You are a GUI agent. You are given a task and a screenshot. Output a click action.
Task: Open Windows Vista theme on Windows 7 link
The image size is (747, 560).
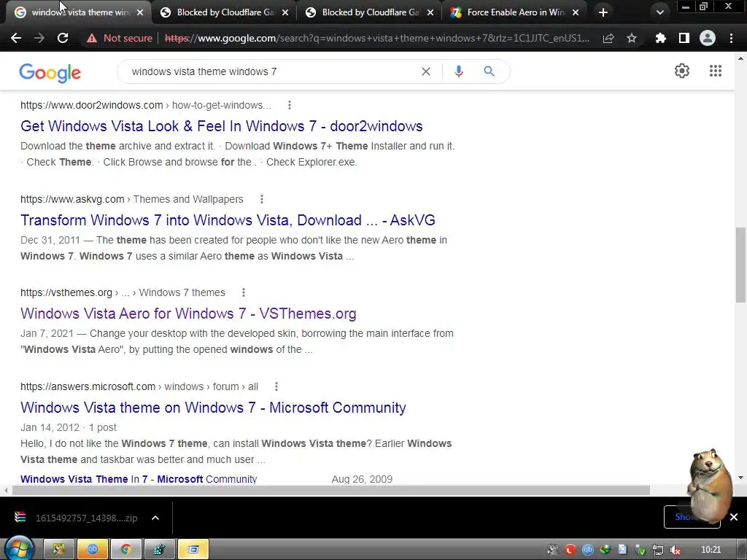pyautogui.click(x=213, y=408)
